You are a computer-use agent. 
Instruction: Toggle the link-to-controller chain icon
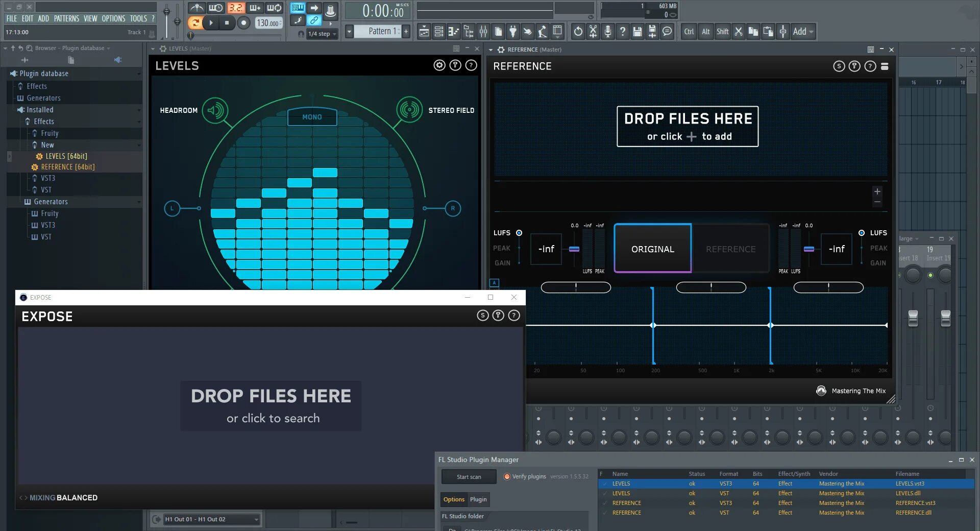pyautogui.click(x=314, y=20)
